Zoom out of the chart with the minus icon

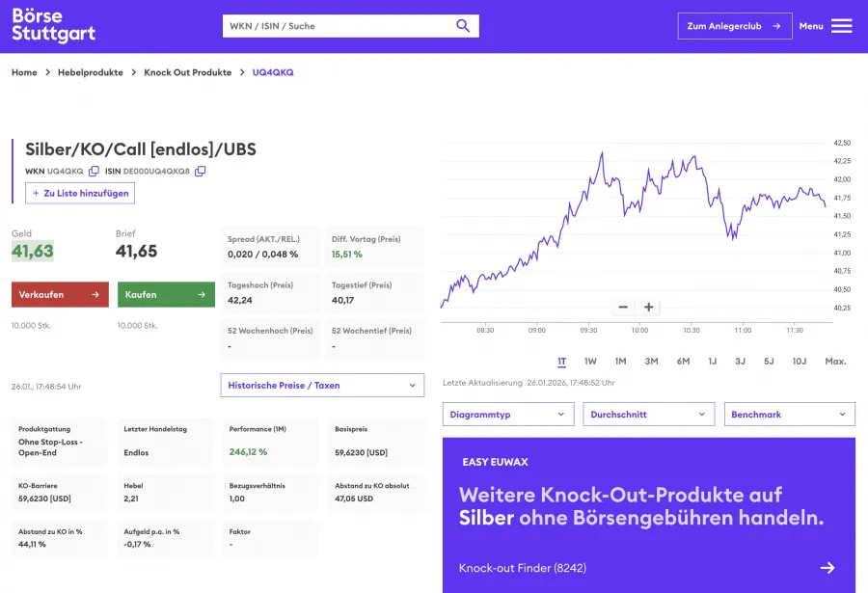pyautogui.click(x=623, y=307)
